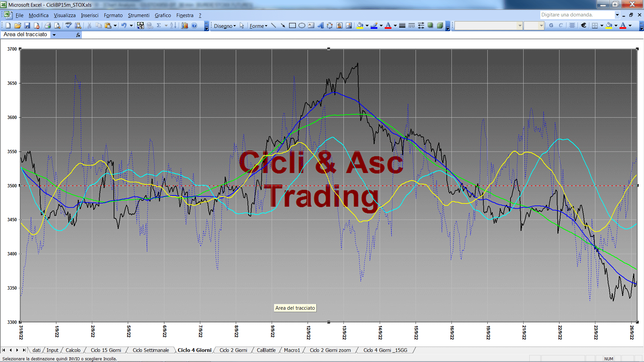Open the font size combo box
The width and height of the screenshot is (644, 362).
(x=534, y=26)
